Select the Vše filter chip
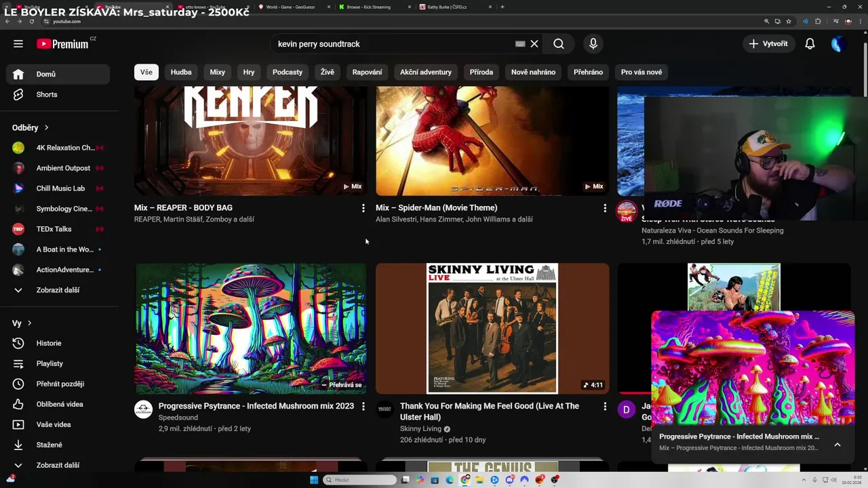This screenshot has width=868, height=488. (146, 72)
